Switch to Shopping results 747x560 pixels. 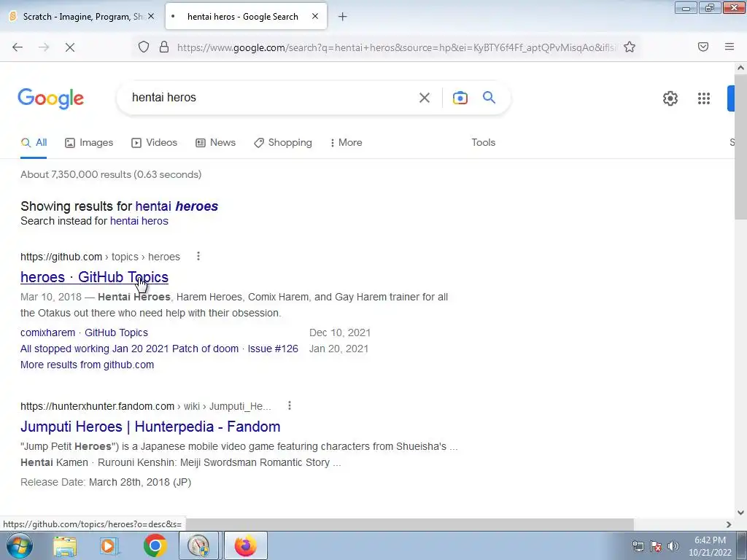[x=283, y=142]
